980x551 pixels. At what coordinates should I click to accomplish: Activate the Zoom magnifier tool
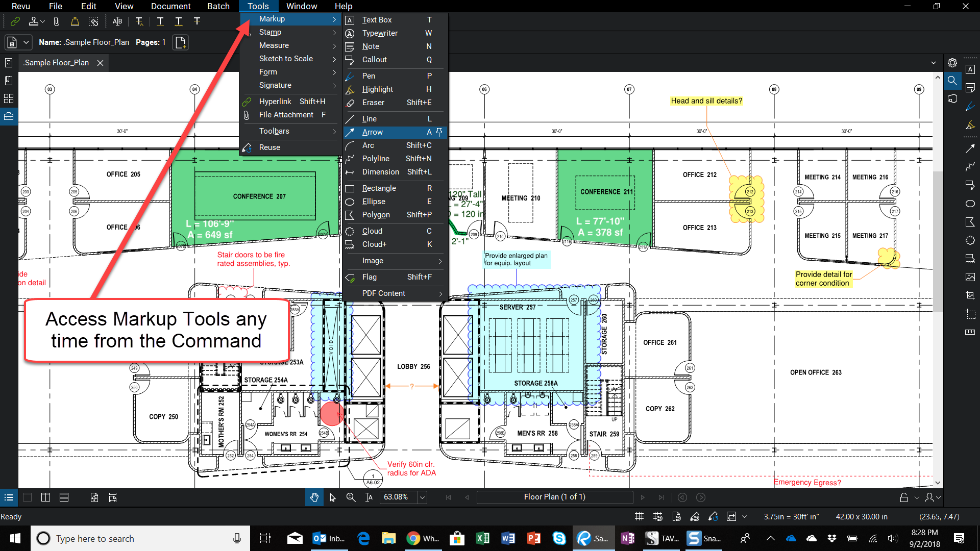(351, 497)
